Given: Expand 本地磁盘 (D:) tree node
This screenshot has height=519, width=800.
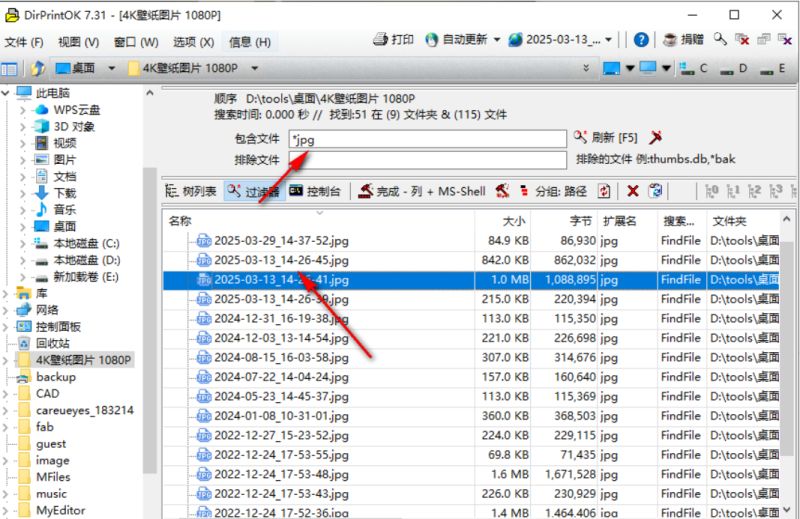Looking at the screenshot, I should [22, 260].
